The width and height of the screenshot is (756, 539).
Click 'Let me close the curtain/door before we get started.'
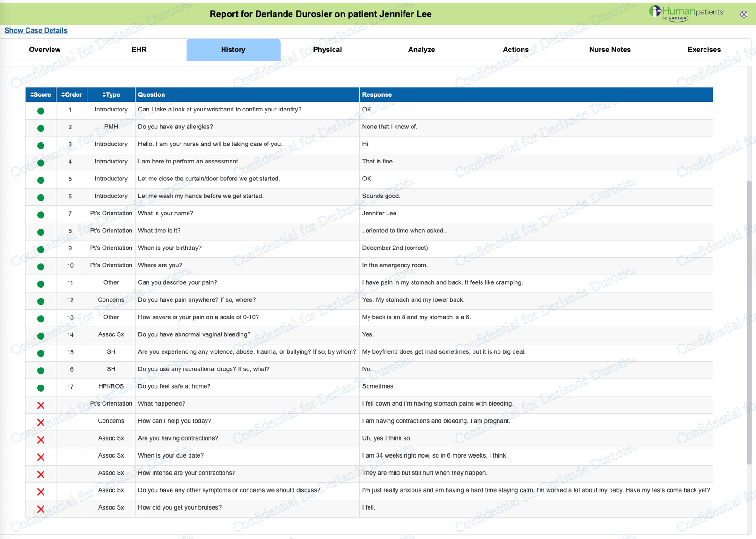[209, 179]
